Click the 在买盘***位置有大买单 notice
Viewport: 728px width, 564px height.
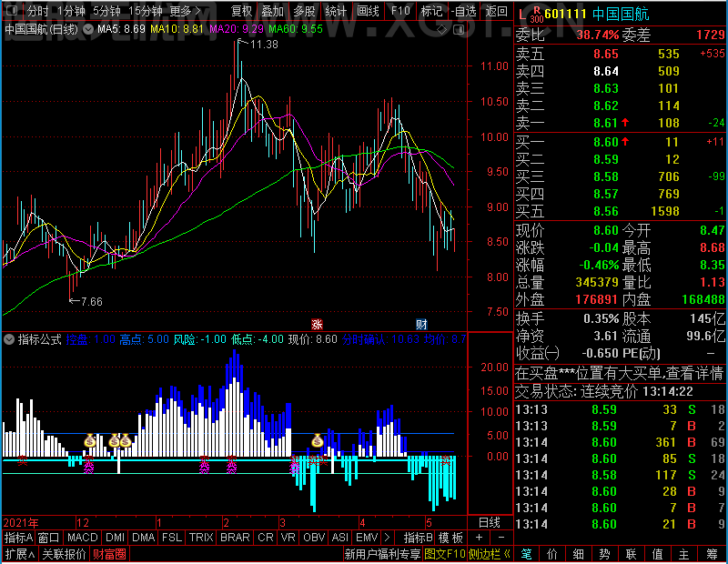pyautogui.click(x=620, y=373)
